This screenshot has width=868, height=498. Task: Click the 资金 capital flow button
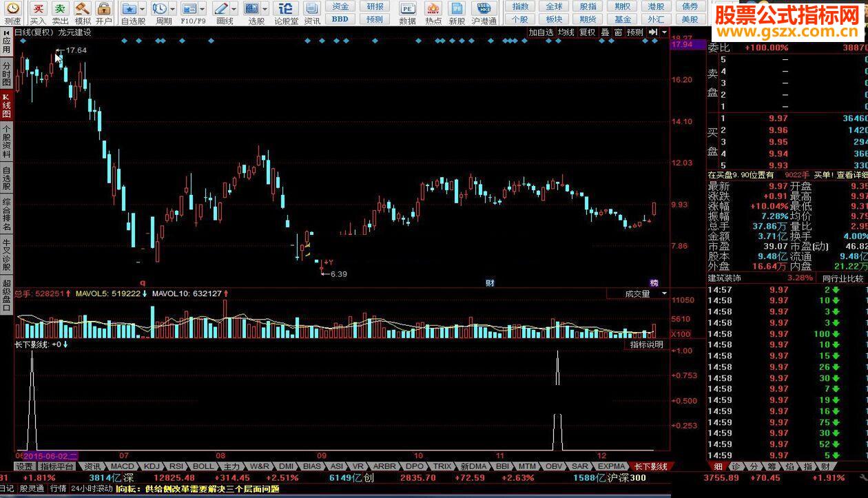340,6
